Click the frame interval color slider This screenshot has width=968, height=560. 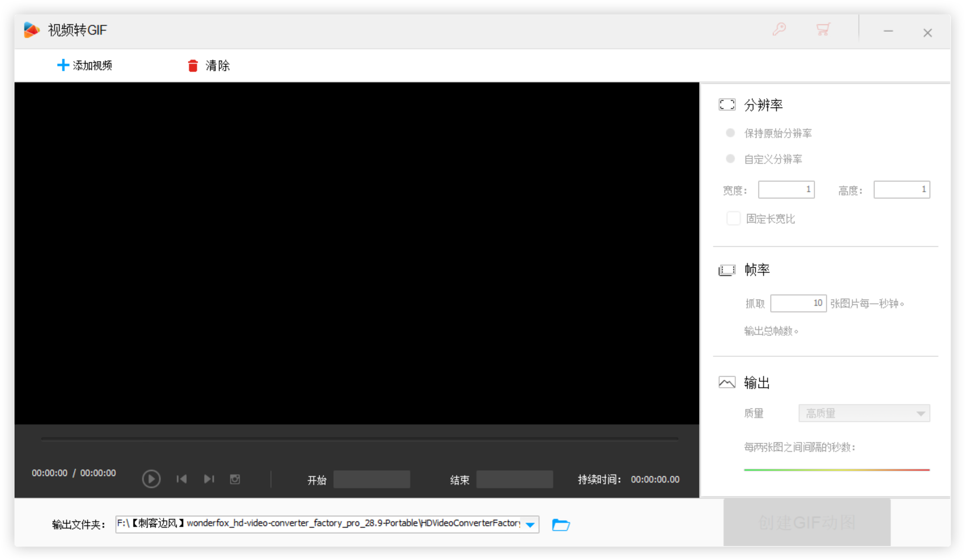(837, 470)
